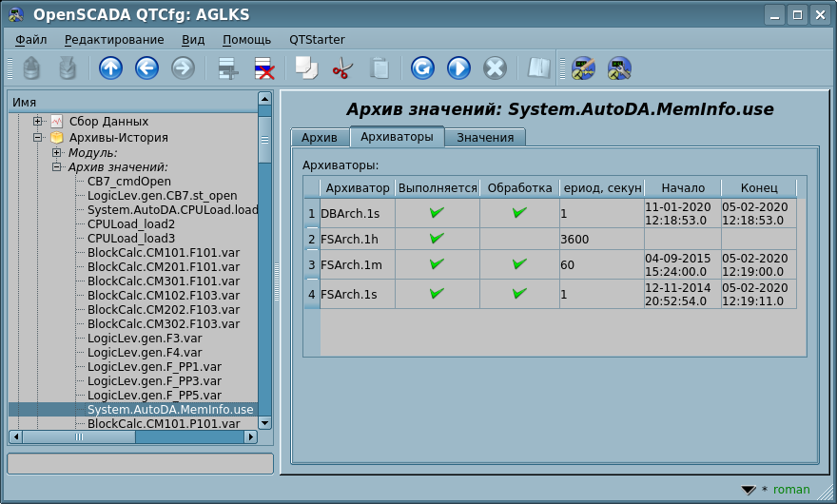Image resolution: width=837 pixels, height=504 pixels.
Task: Expand the Модуль tree node
Action: [x=57, y=152]
